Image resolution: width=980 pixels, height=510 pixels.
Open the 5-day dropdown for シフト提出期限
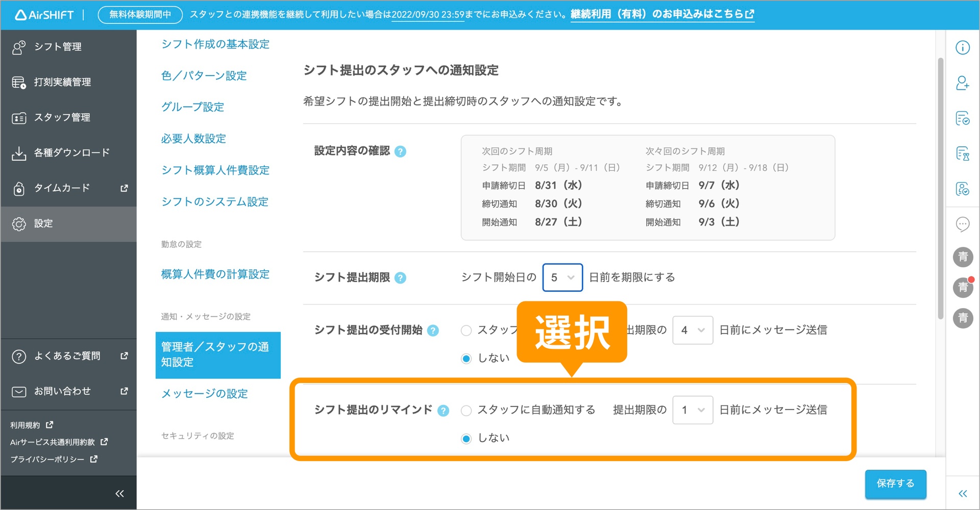click(x=562, y=277)
